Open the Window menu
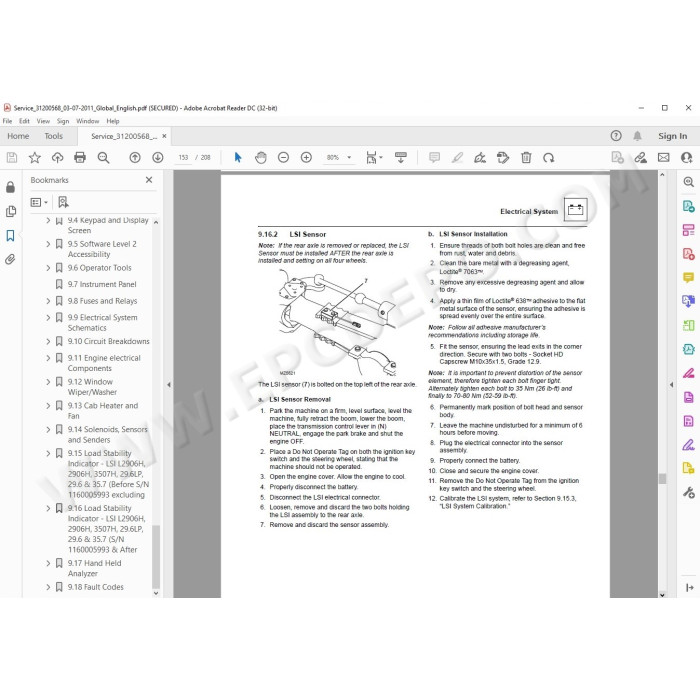 (88, 121)
